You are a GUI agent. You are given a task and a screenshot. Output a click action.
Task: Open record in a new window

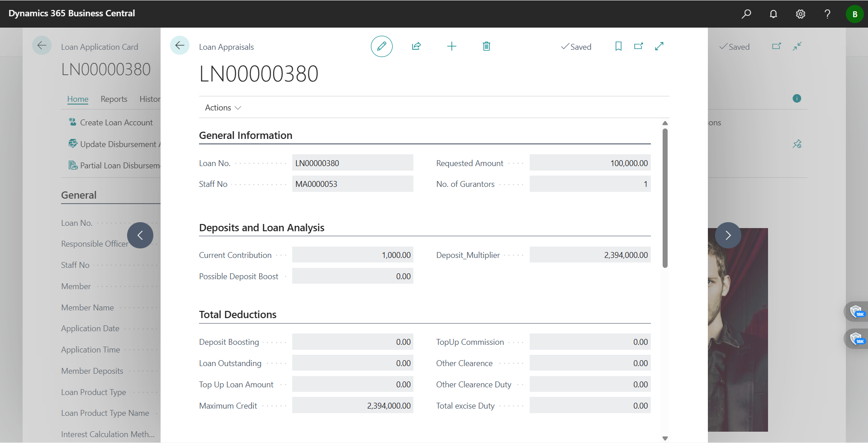[x=638, y=46]
